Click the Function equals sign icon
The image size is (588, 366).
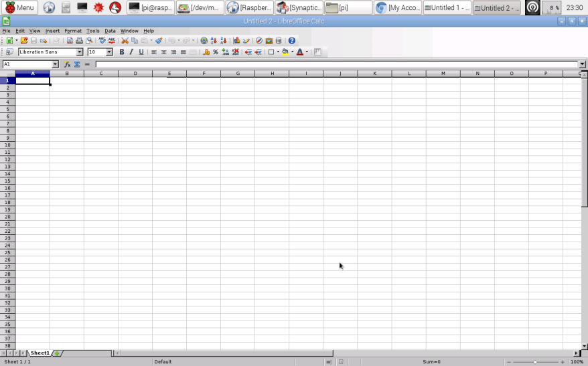pyautogui.click(x=87, y=64)
